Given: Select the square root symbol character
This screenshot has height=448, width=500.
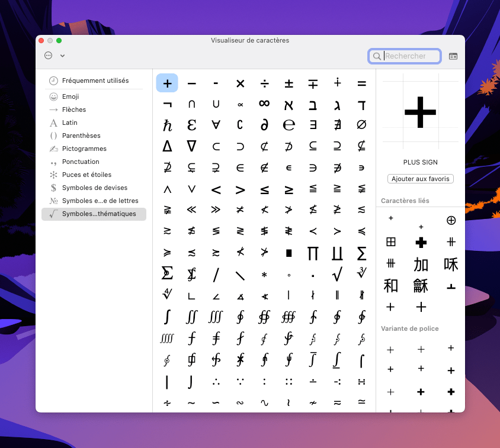Looking at the screenshot, I should coord(337,273).
